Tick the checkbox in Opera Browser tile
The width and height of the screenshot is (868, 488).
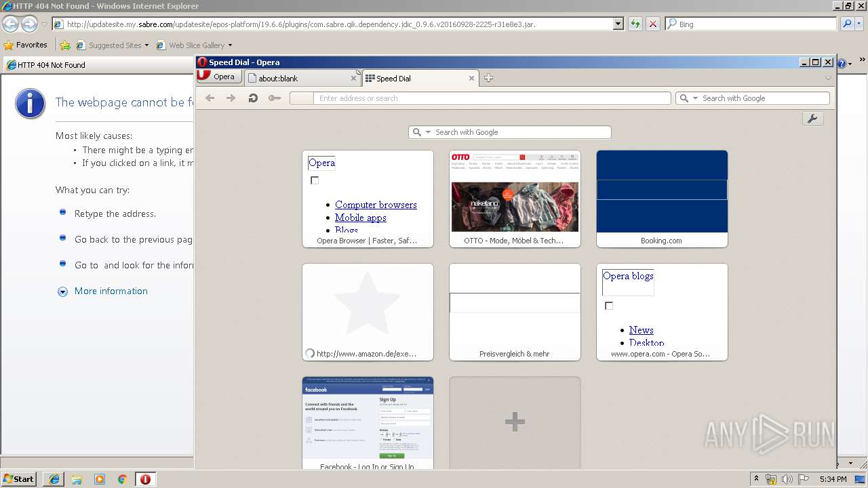pyautogui.click(x=315, y=180)
